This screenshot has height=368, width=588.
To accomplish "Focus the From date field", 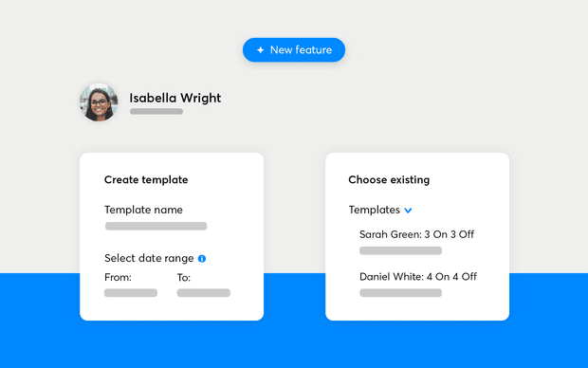I will coord(131,293).
